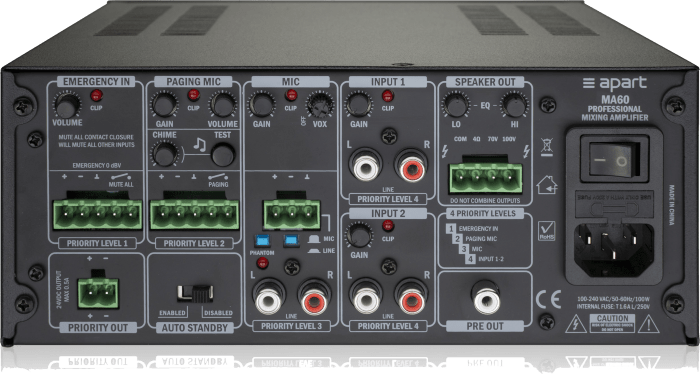Click the AC power inlet socket
The height and width of the screenshot is (374, 700).
pyautogui.click(x=614, y=249)
